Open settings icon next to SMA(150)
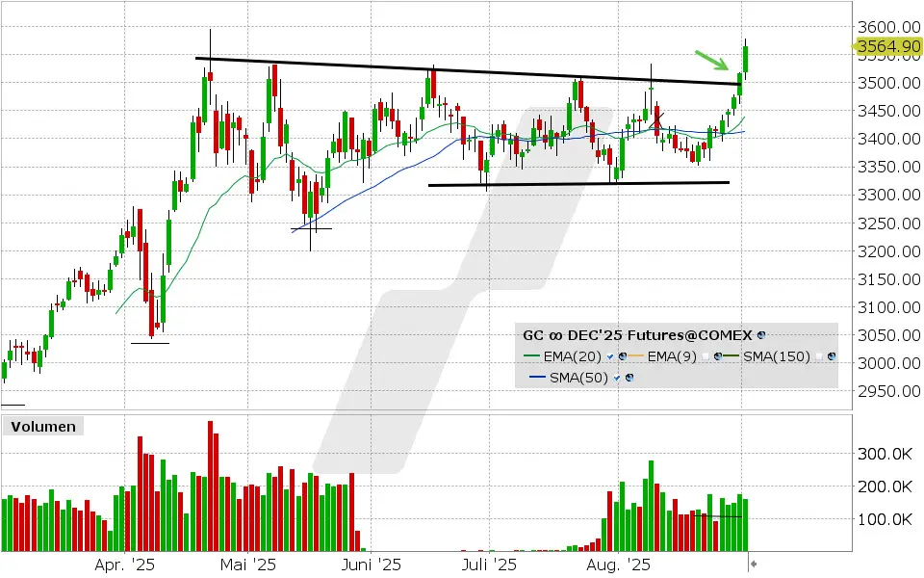924x578 pixels. [x=832, y=356]
